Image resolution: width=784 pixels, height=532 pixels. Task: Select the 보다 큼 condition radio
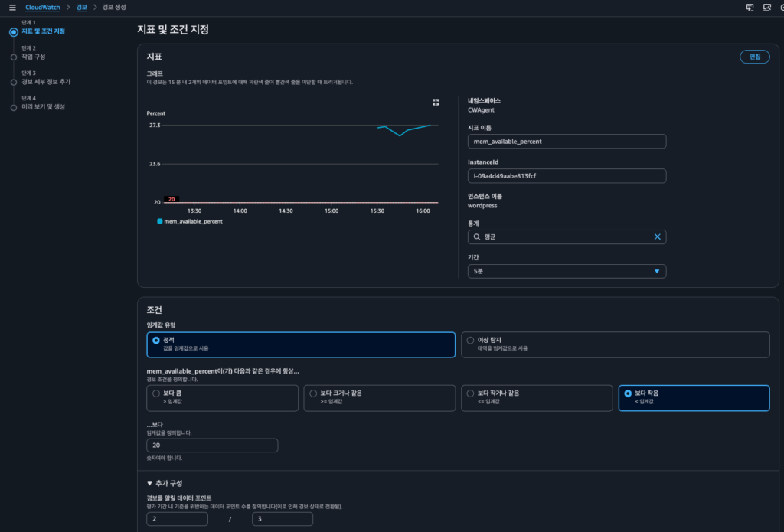pyautogui.click(x=157, y=393)
